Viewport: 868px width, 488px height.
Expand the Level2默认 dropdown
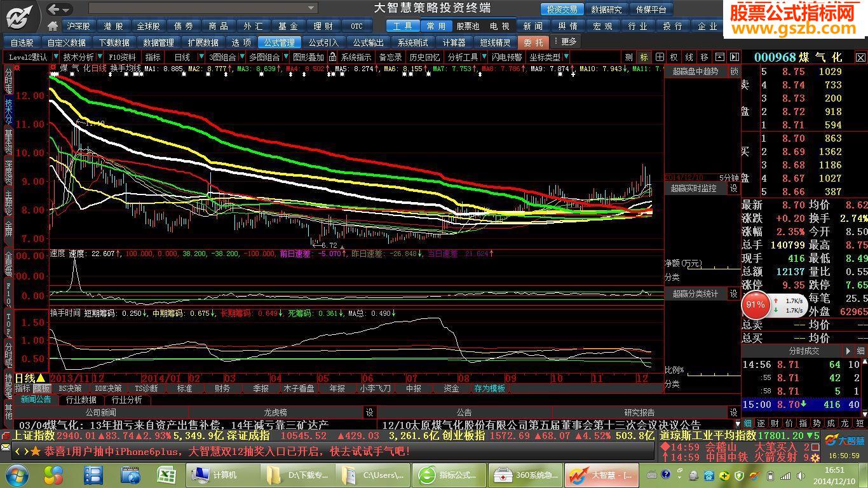point(31,57)
